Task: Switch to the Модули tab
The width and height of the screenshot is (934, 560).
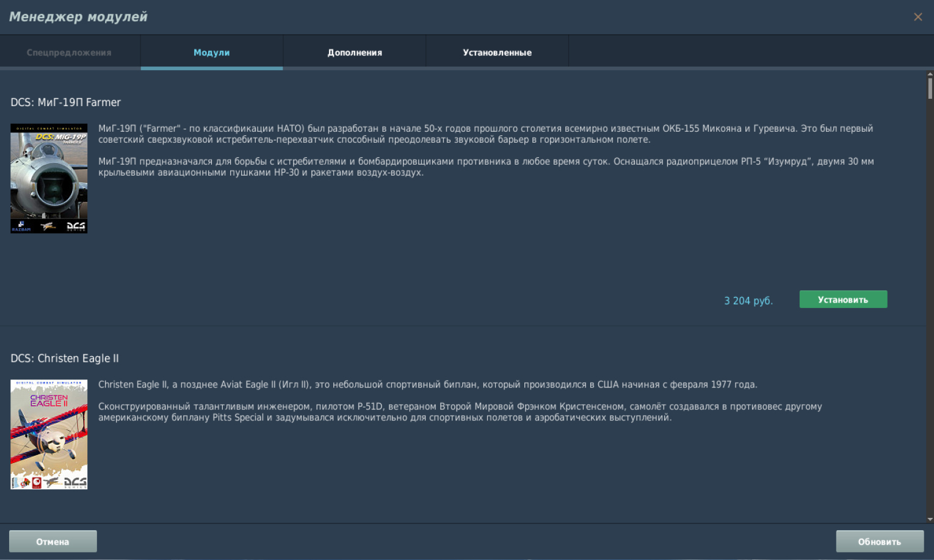Action: (x=212, y=52)
